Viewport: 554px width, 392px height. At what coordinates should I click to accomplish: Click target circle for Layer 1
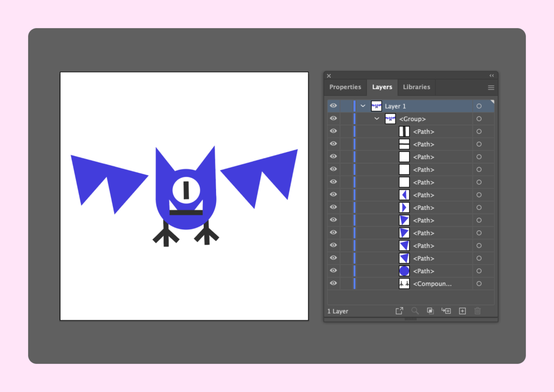(x=479, y=106)
